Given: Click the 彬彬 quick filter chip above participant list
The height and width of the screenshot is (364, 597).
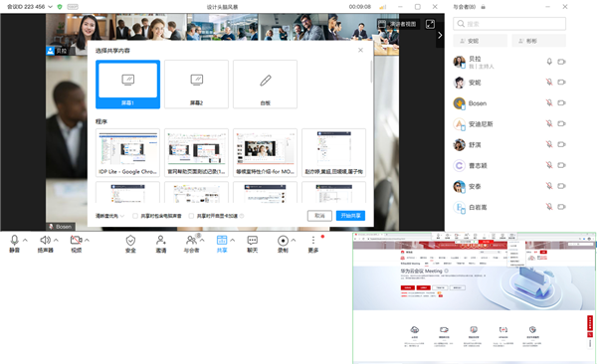Looking at the screenshot, I should [538, 41].
